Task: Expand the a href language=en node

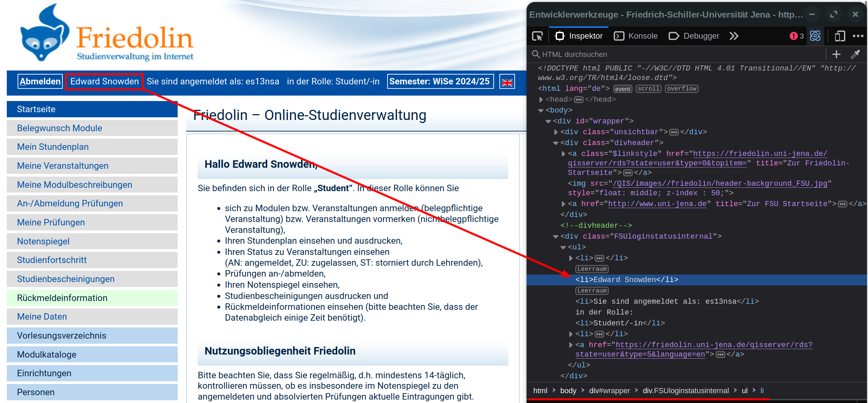Action: pyautogui.click(x=571, y=345)
